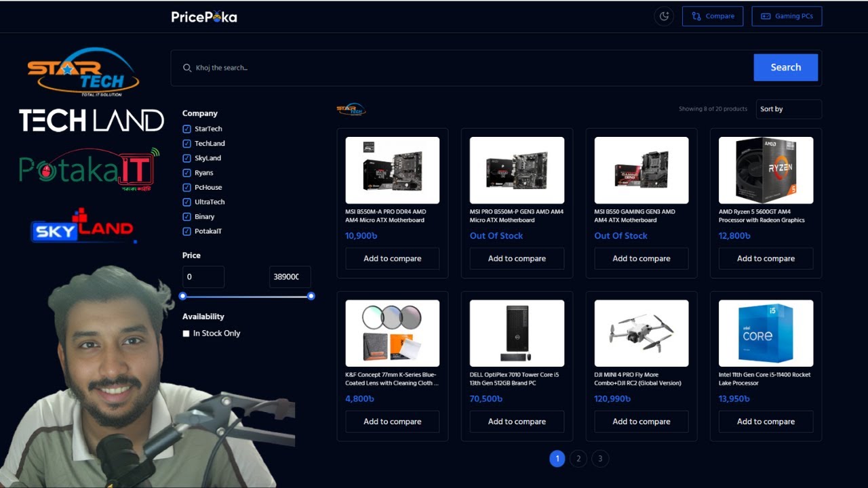This screenshot has height=488, width=868.
Task: Go to page 3 of results
Action: [600, 459]
